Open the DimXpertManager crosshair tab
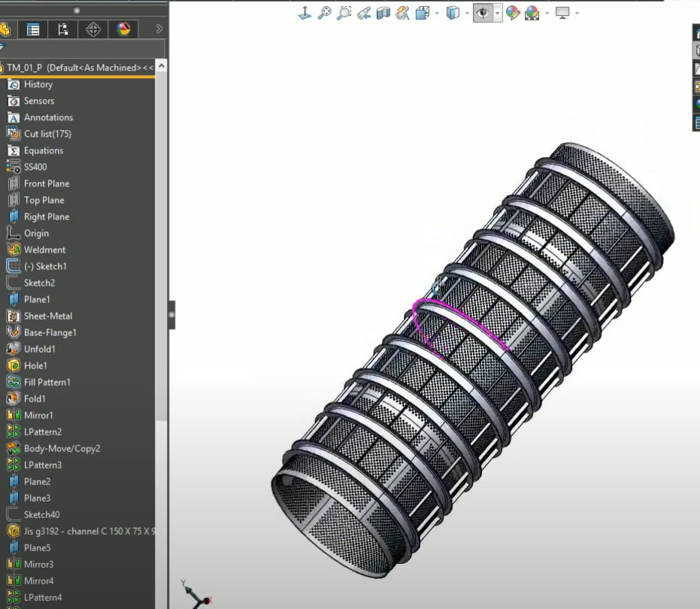Image resolution: width=700 pixels, height=609 pixels. click(x=93, y=29)
